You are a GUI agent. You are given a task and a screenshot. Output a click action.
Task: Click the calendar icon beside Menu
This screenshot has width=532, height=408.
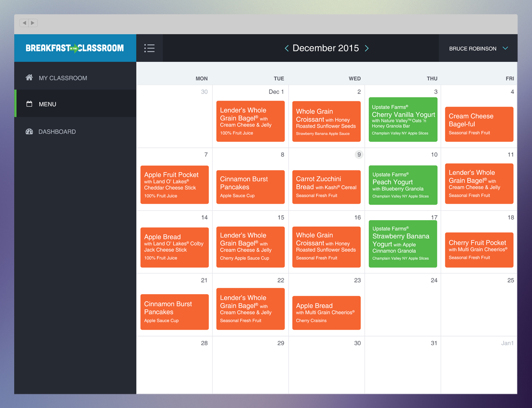coord(29,104)
